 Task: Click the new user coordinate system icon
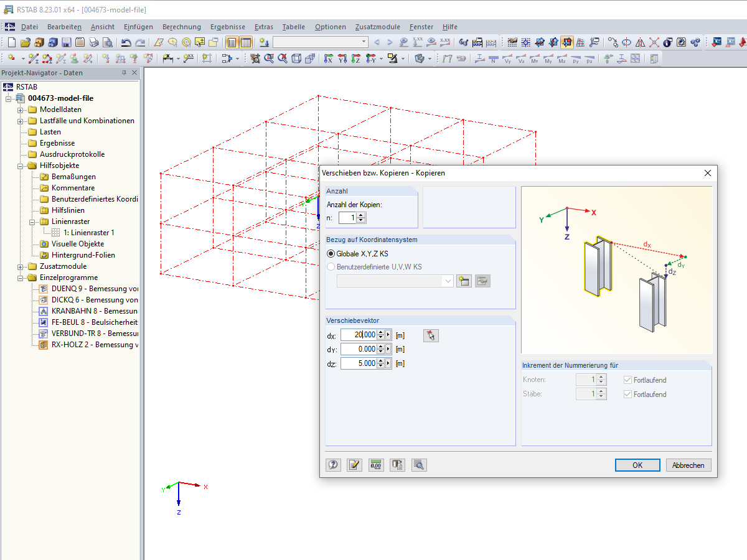[x=464, y=281]
